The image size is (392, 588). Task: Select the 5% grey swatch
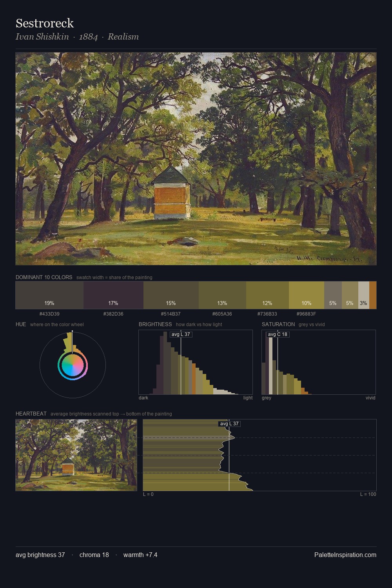tap(333, 295)
